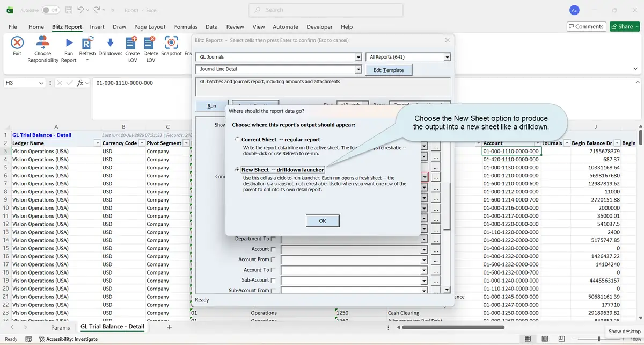Click the Exit icon in Blitz Report ribbon
Image resolution: width=644 pixels, height=345 pixels.
pos(17,44)
